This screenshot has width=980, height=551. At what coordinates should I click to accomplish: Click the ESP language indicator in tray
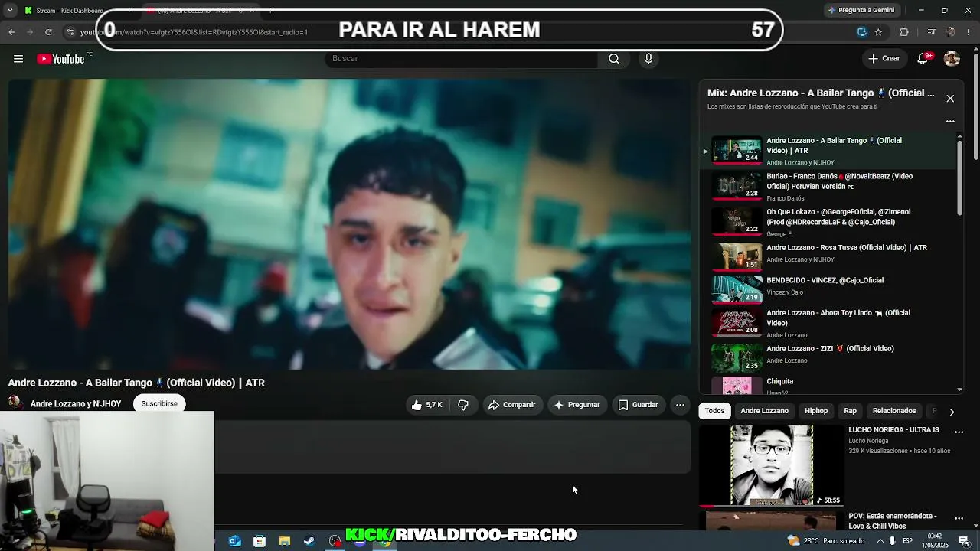pos(909,541)
